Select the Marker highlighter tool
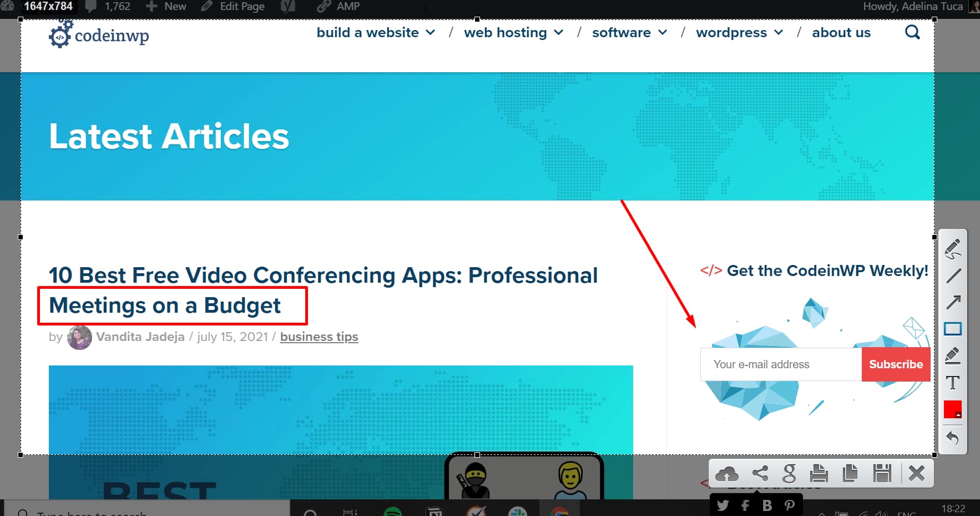 [x=953, y=355]
